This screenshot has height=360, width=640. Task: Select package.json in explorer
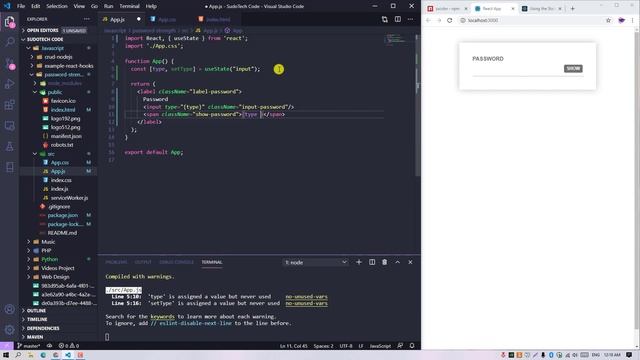pyautogui.click(x=59, y=215)
